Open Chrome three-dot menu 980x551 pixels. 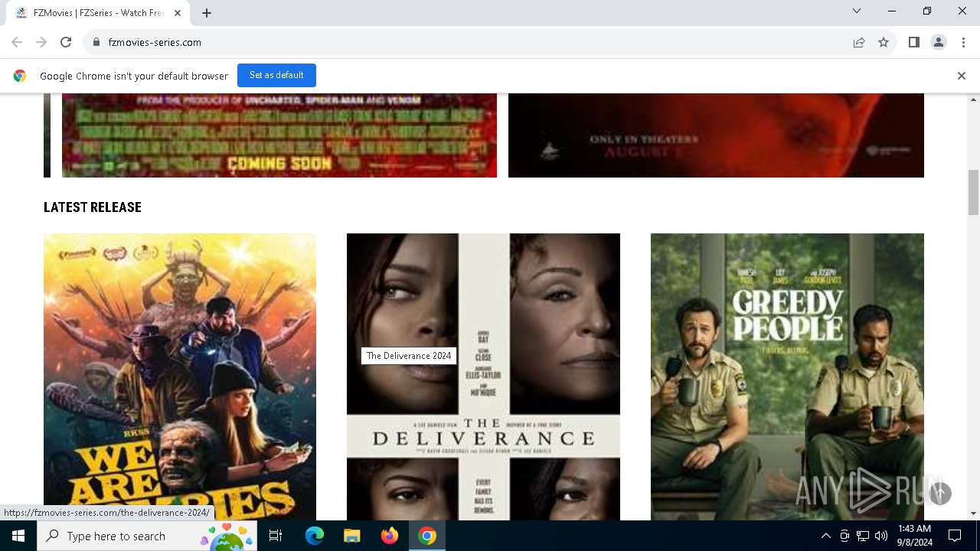click(x=963, y=42)
